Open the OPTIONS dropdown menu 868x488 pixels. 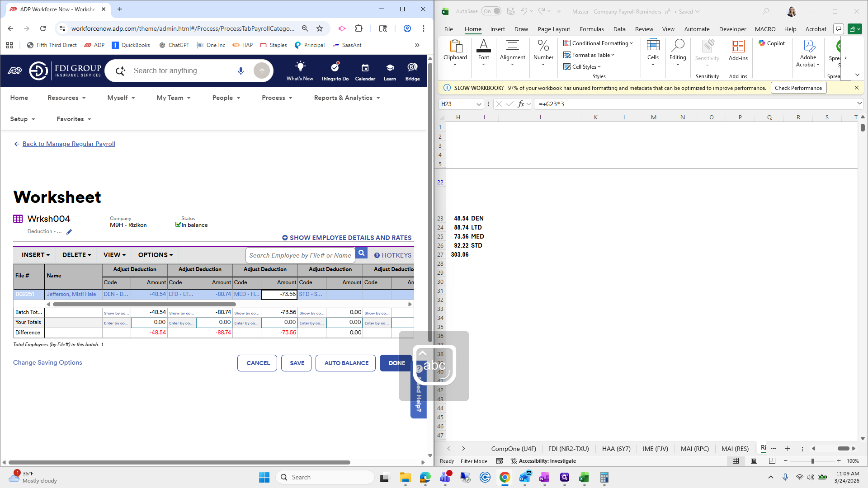[156, 255]
